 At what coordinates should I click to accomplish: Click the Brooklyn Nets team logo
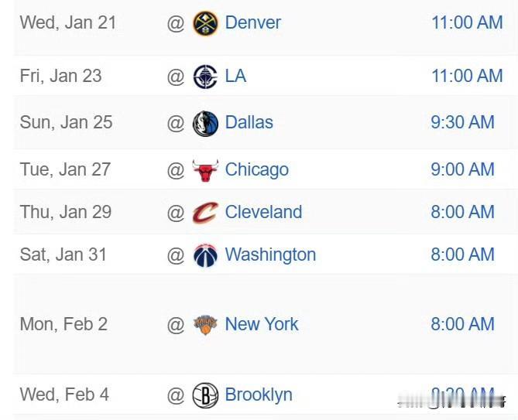(205, 395)
